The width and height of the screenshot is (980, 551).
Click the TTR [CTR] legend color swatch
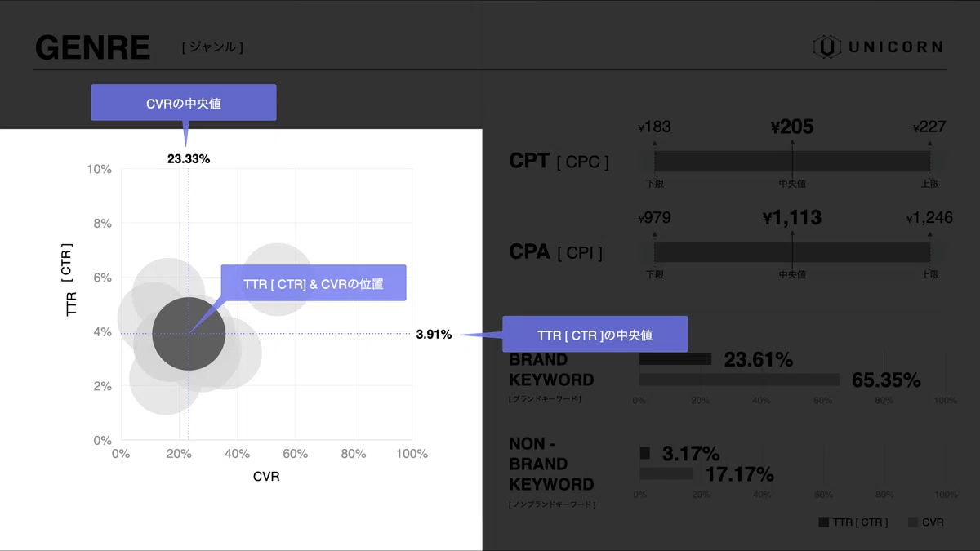[x=823, y=522]
